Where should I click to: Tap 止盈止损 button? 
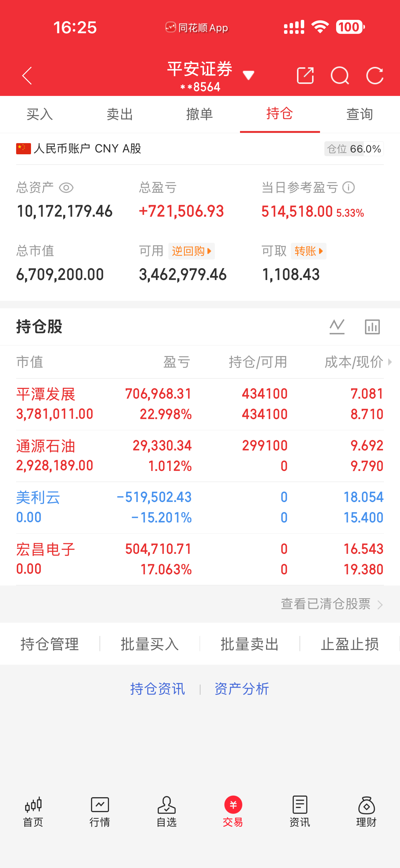tap(350, 644)
